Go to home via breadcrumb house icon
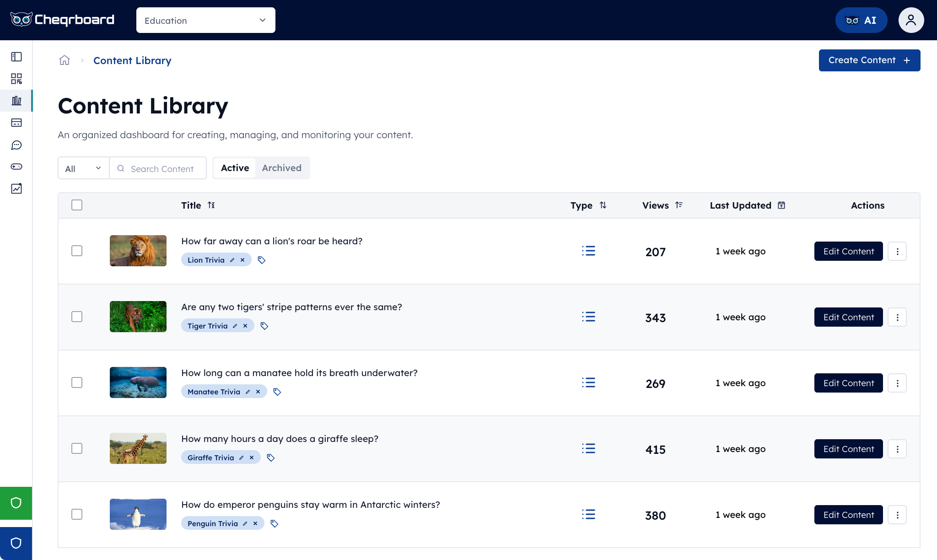 (x=65, y=60)
